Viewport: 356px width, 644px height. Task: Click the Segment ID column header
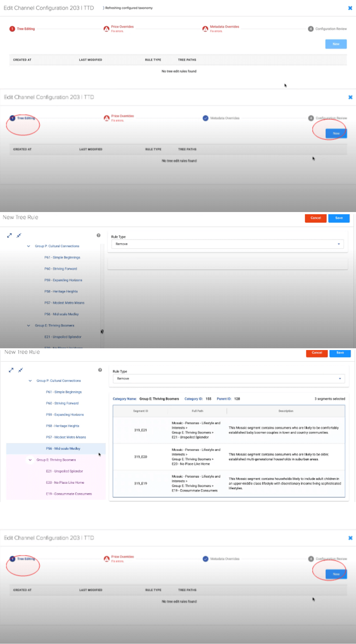(x=141, y=411)
